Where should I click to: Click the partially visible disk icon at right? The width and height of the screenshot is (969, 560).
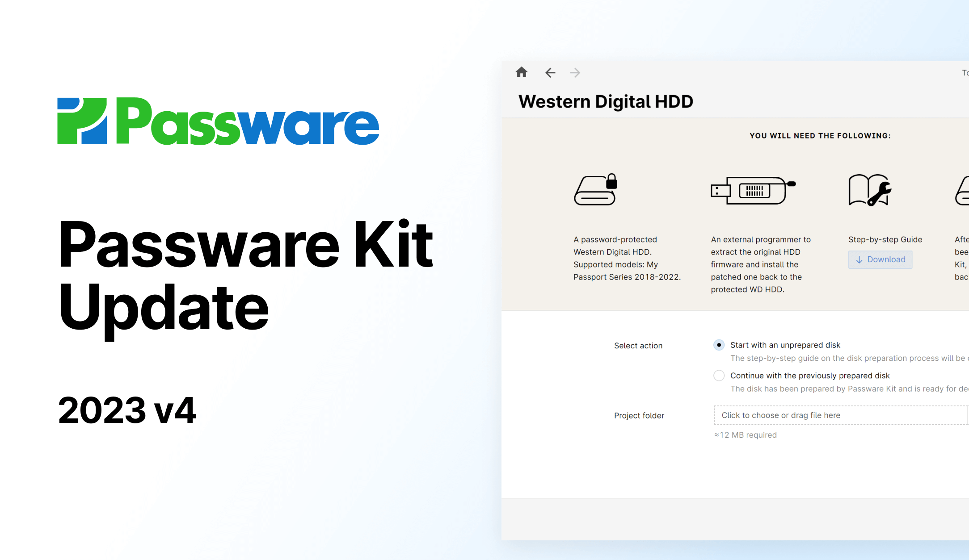pyautogui.click(x=962, y=191)
